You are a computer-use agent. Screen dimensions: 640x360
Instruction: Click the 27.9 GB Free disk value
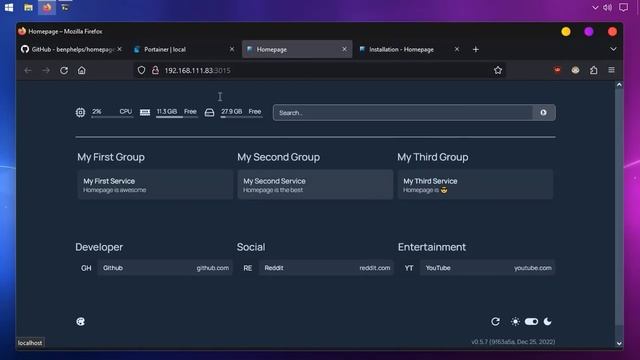coord(241,111)
